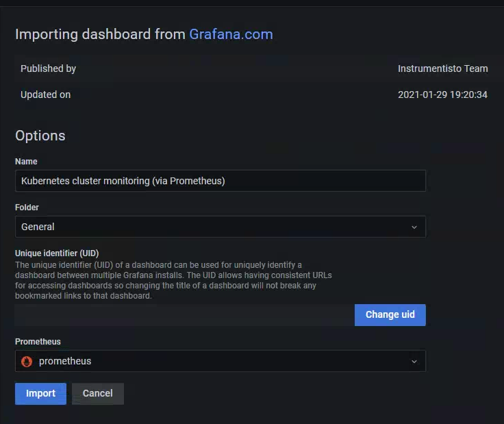Click the Updated on label
The width and height of the screenshot is (504, 424).
point(45,95)
